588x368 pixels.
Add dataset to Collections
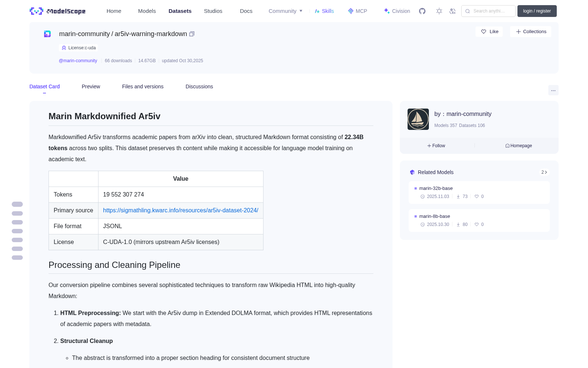point(531,32)
